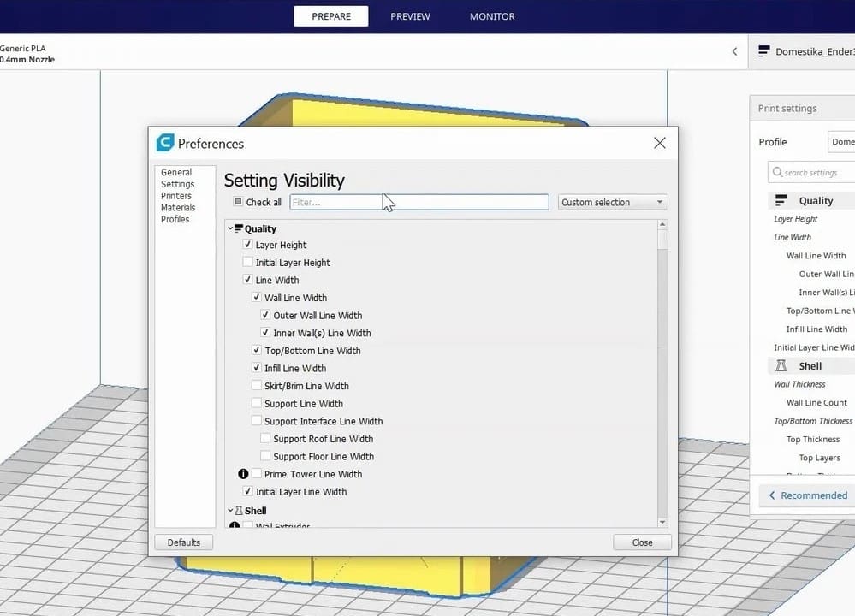Switch to Recommended print settings
This screenshot has width=855, height=616.
808,495
